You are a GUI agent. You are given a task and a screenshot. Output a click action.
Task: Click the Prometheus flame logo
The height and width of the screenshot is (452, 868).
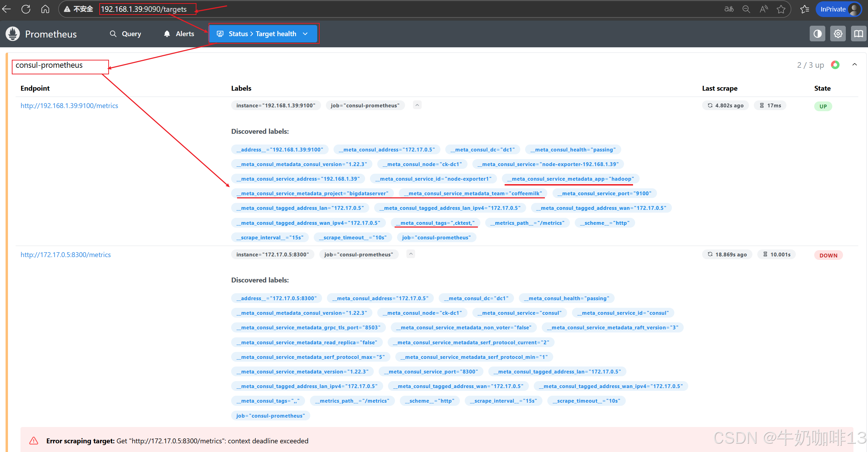tap(13, 34)
